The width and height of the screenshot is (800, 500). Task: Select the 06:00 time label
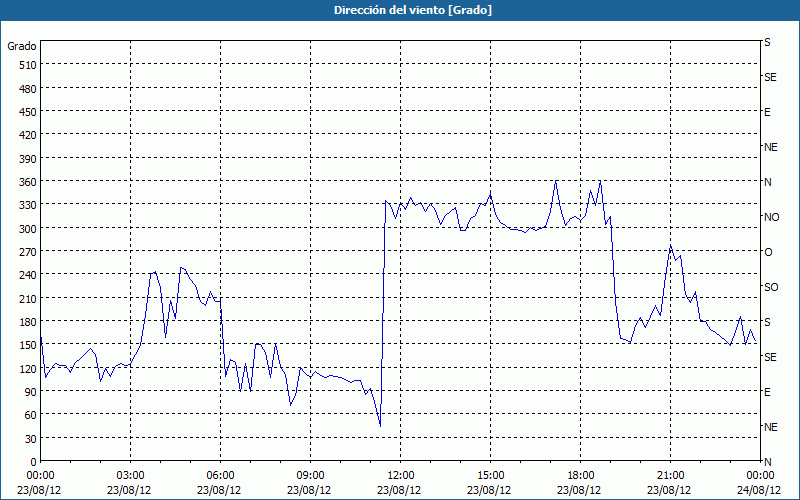220,476
